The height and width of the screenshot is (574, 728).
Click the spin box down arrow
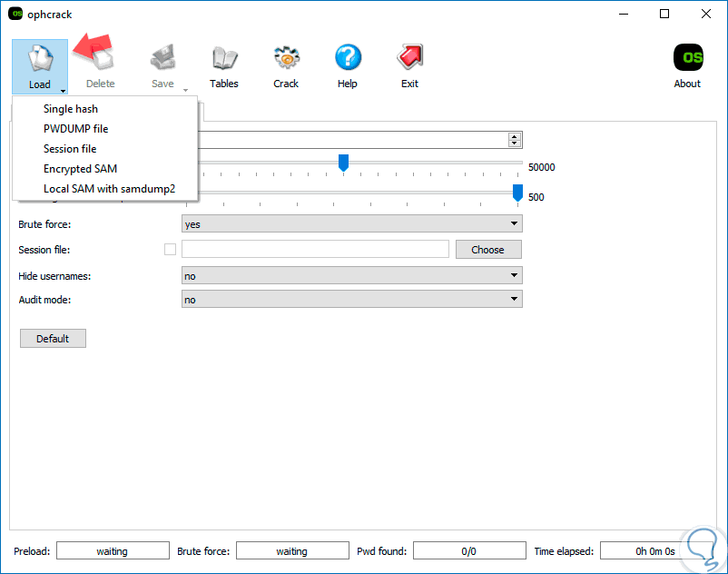(514, 143)
